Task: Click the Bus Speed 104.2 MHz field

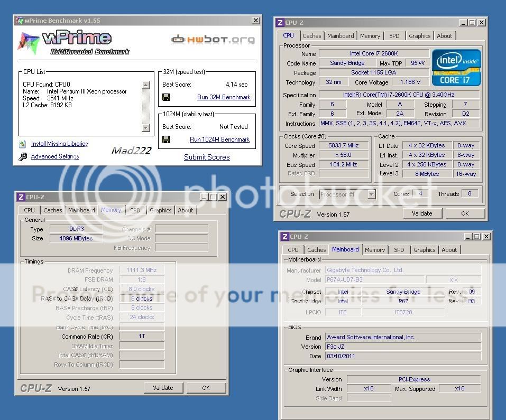Action: click(343, 164)
